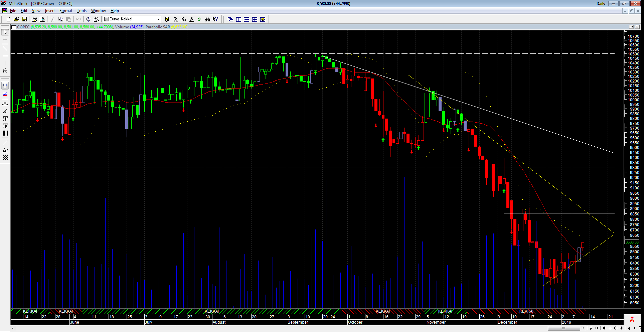Open the File menu
Viewport: 644px width, 332px height.
pos(13,11)
